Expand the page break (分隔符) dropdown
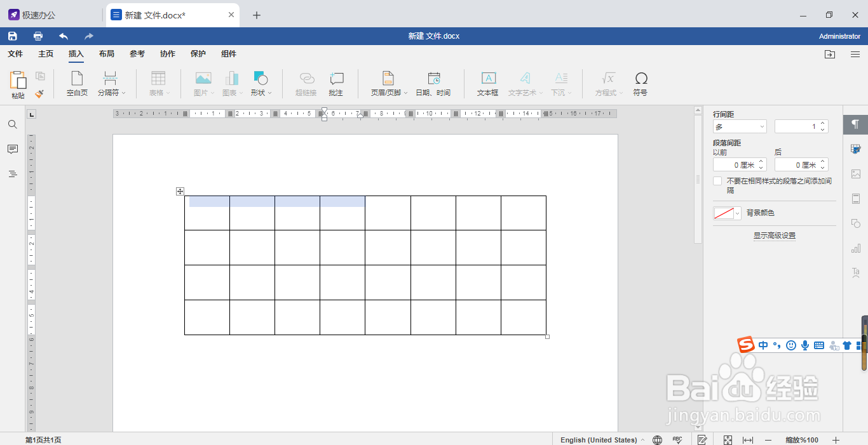The image size is (868, 445). click(x=123, y=93)
